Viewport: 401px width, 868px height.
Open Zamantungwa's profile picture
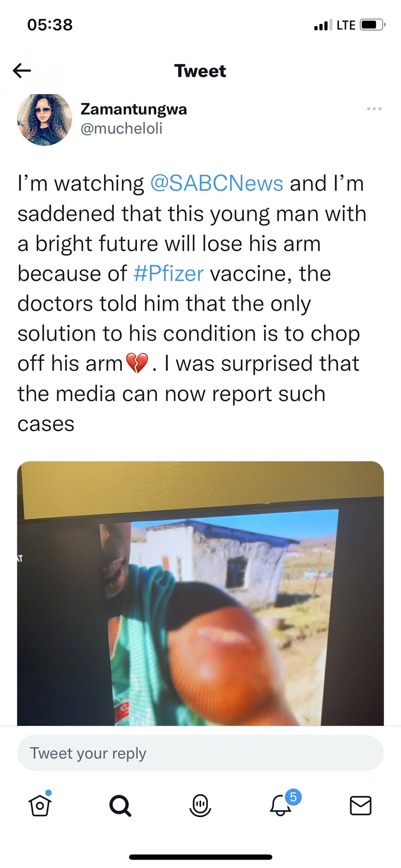coord(45,119)
